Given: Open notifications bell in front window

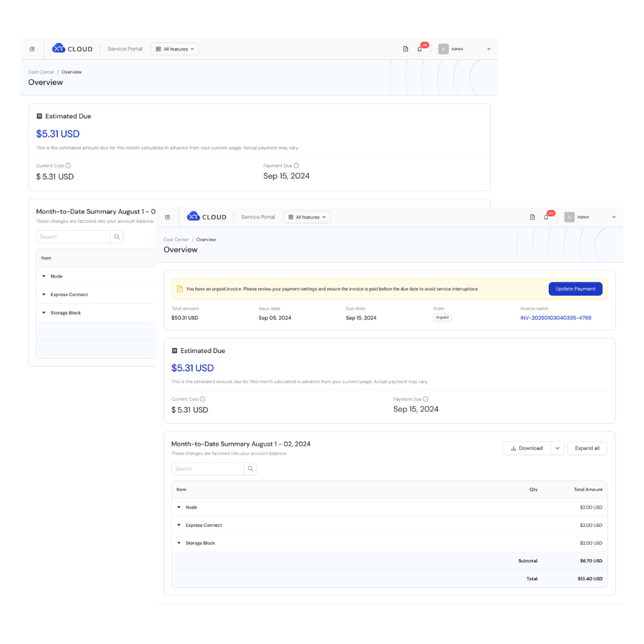Looking at the screenshot, I should pos(546,217).
